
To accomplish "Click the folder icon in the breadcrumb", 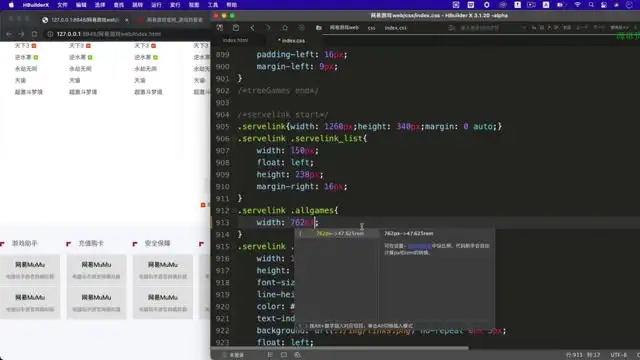I will click(x=319, y=28).
